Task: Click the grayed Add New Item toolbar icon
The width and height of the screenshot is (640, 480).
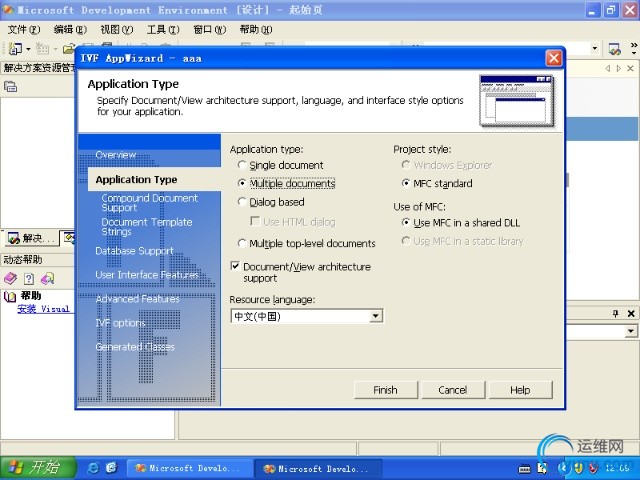Action: click(x=42, y=49)
